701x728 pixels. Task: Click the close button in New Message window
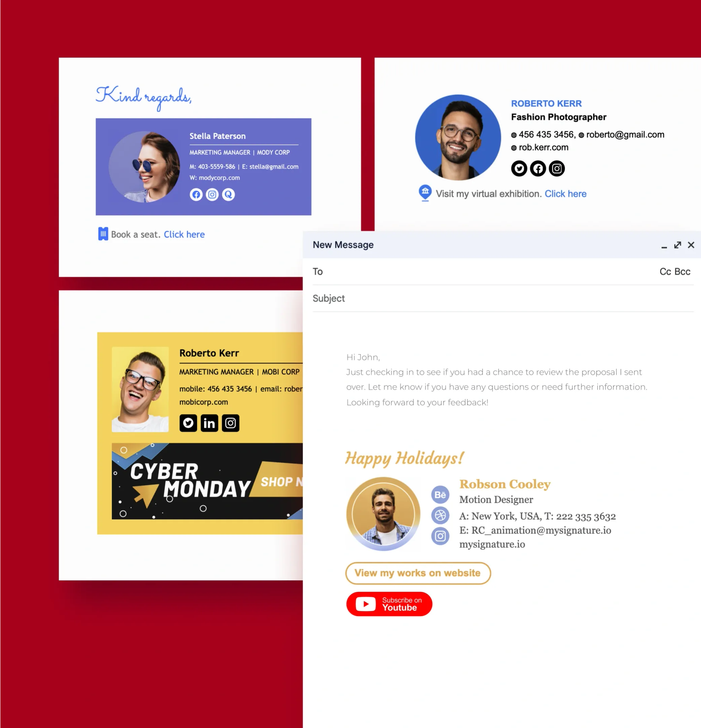(691, 245)
